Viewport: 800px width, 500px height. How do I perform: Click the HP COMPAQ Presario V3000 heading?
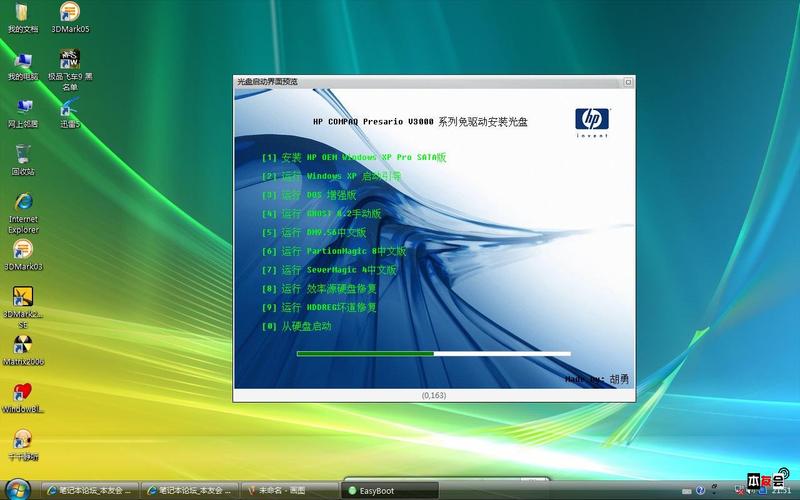(x=420, y=122)
